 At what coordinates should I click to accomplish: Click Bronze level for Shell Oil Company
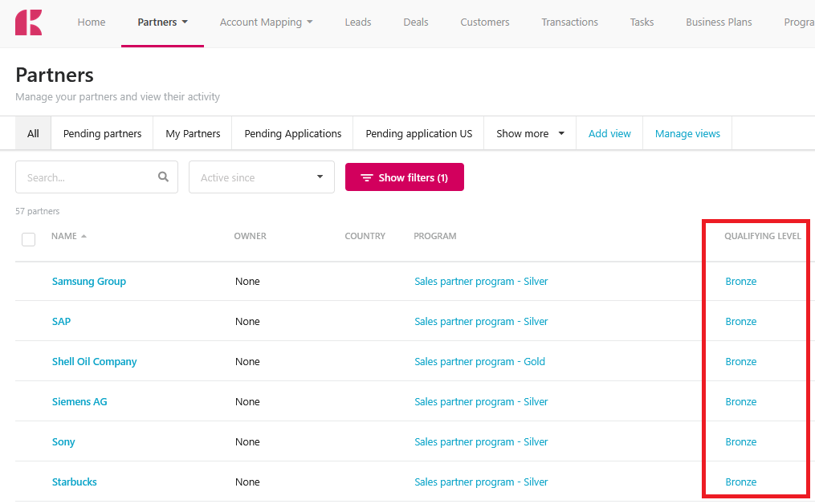coord(740,362)
